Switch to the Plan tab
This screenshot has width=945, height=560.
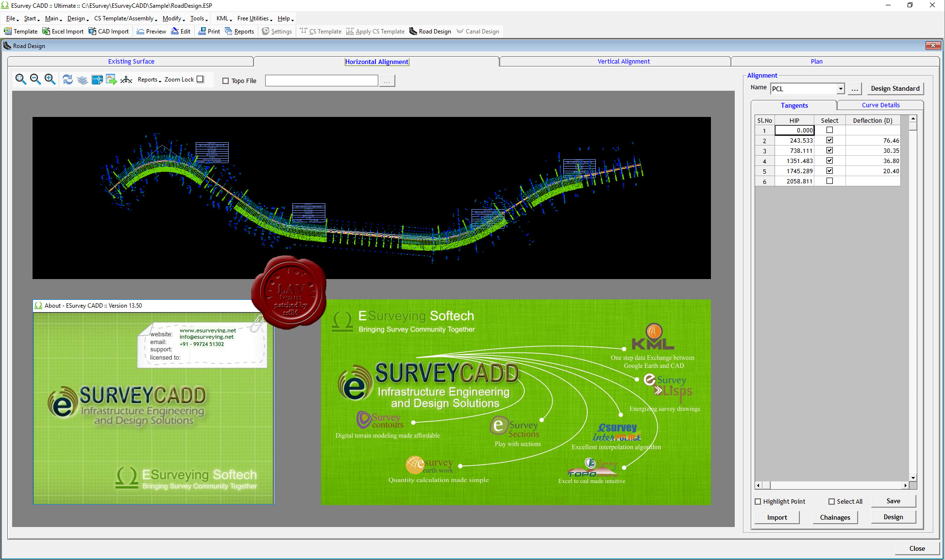pyautogui.click(x=816, y=62)
